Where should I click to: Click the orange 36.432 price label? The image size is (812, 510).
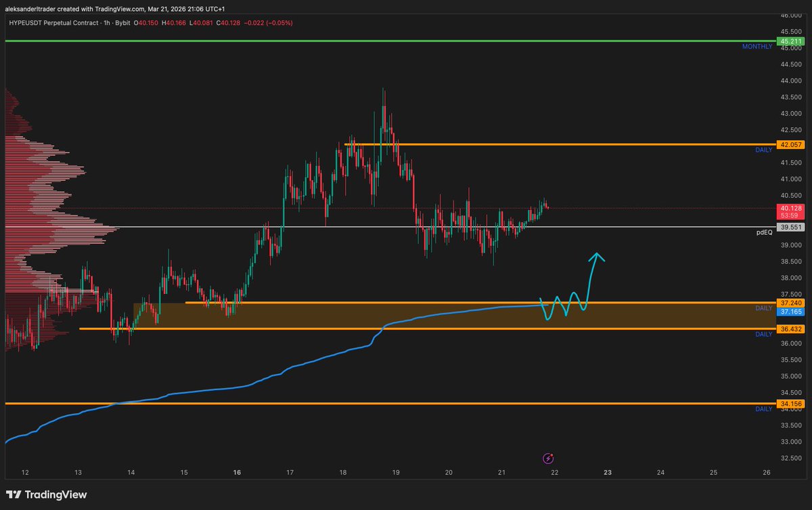pos(791,328)
